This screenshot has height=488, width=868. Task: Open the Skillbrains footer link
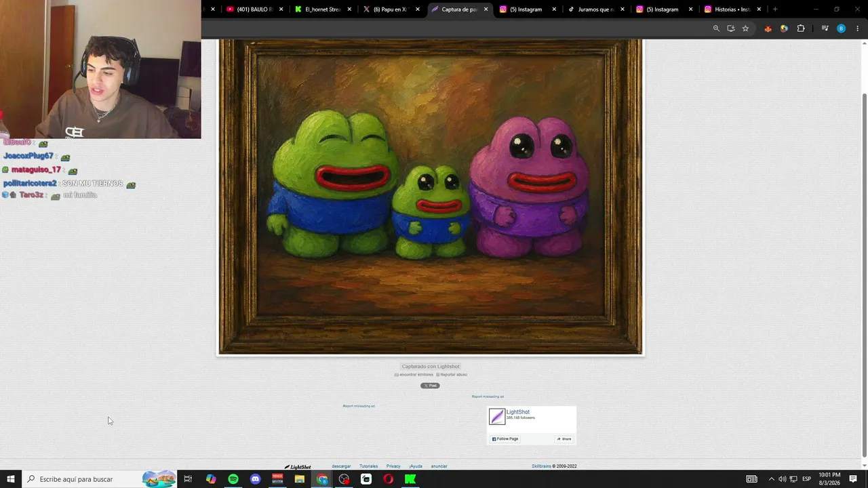tap(541, 466)
